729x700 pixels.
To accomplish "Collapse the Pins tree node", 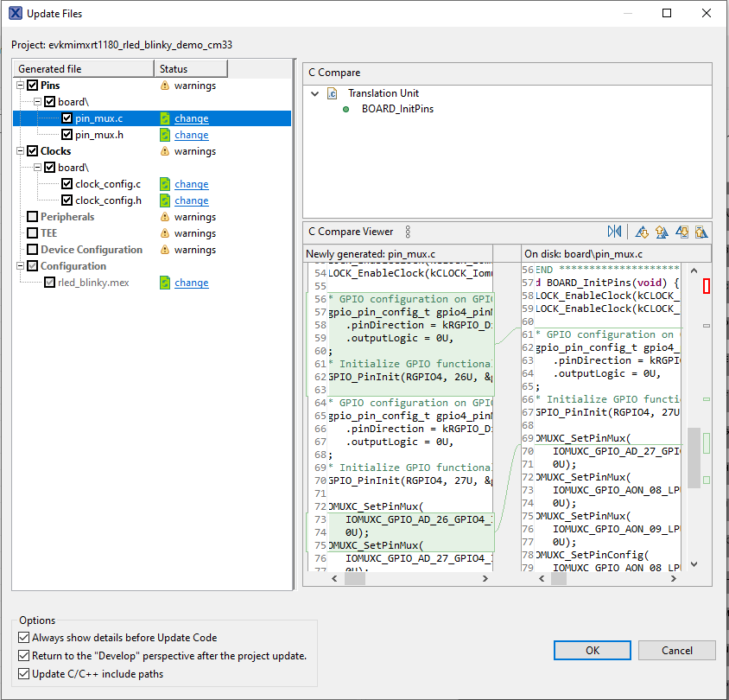I will tap(20, 86).
